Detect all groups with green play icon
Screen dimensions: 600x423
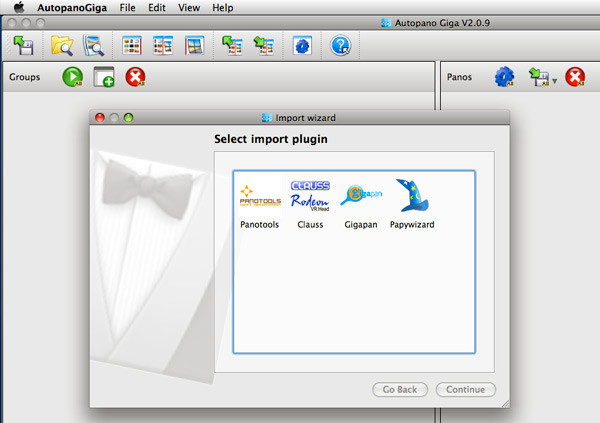73,77
